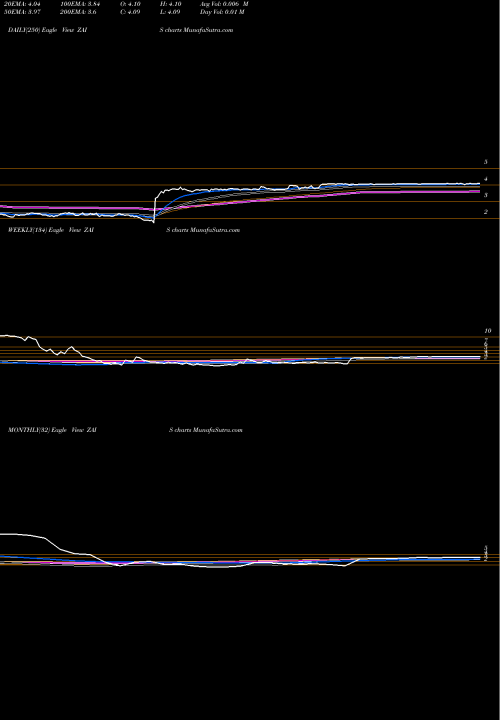Click the low price L: 4.09

pos(172,12)
